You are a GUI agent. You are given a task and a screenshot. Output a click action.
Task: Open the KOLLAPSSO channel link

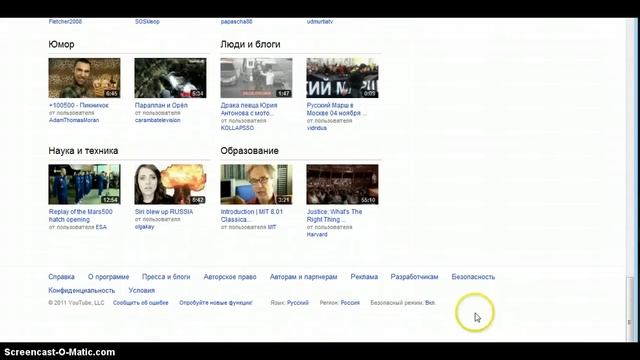(237, 128)
